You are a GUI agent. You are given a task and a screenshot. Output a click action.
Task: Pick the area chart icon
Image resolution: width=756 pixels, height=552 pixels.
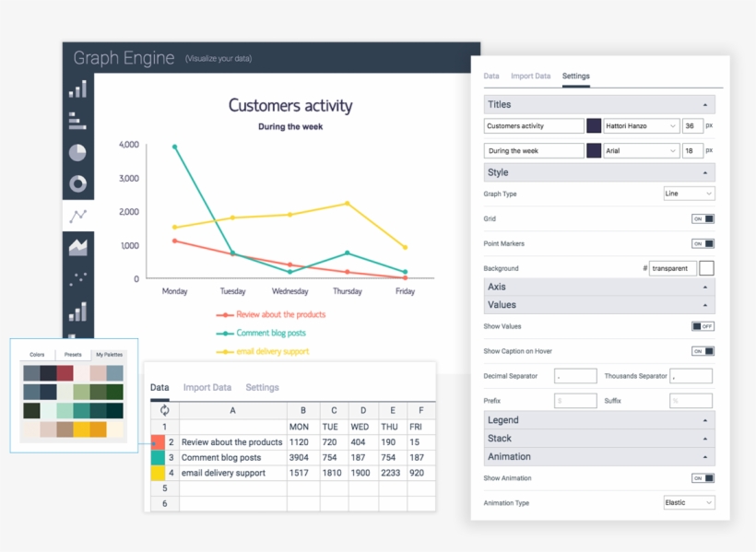click(x=78, y=246)
